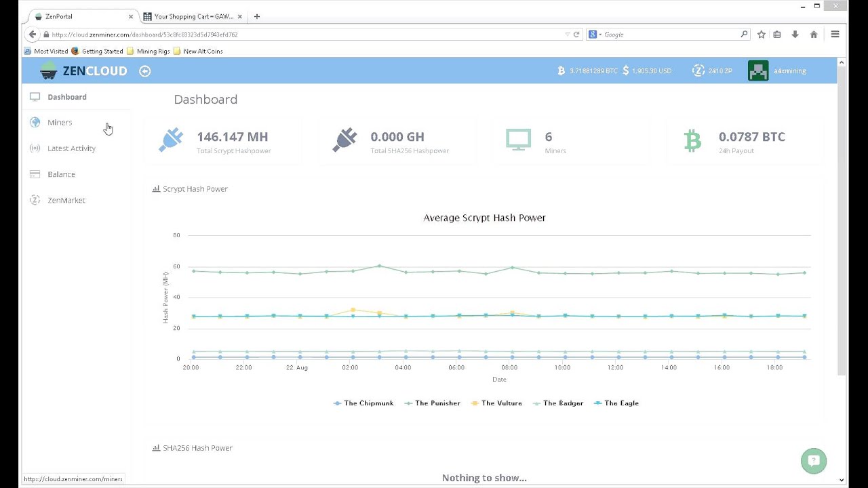
Task: Open a new browser tab
Action: click(x=256, y=16)
